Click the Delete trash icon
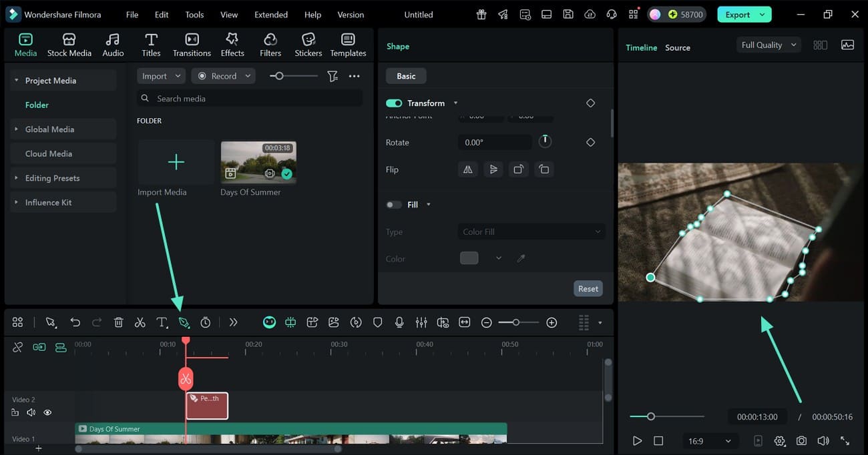This screenshot has width=868, height=455. coord(118,323)
